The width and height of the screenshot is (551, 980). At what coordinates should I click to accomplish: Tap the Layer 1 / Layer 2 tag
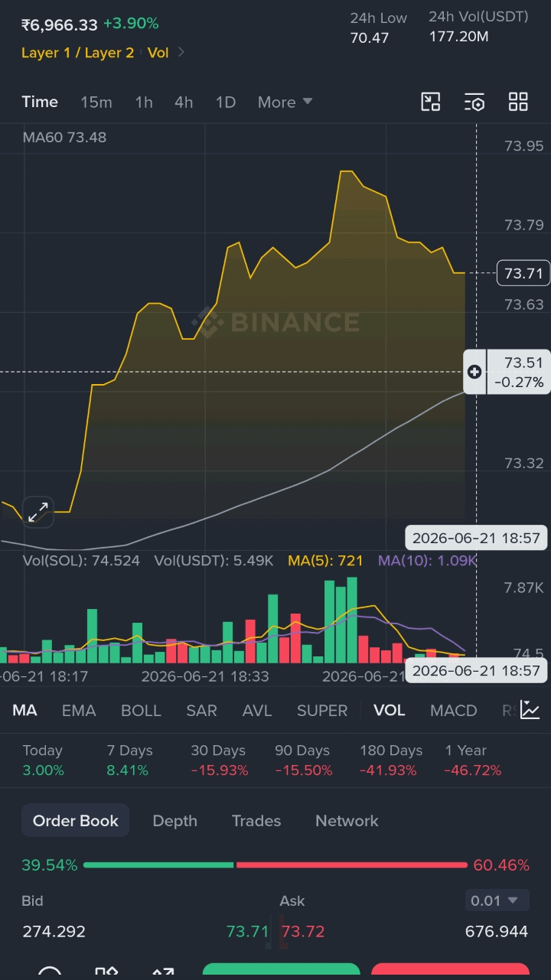click(77, 53)
